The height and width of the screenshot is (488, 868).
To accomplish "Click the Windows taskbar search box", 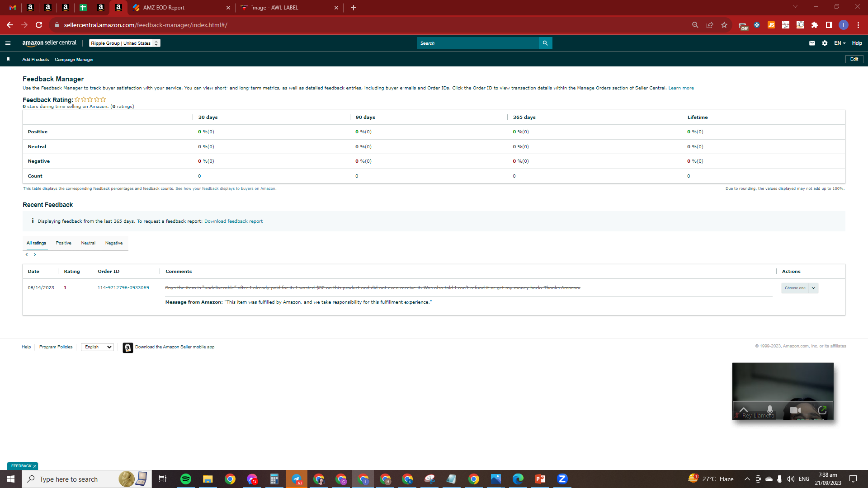I will [x=87, y=479].
